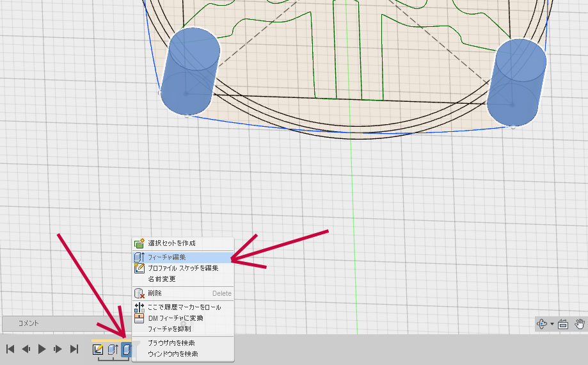Play the timeline history
Screen dimensions: 588x365
click(42, 349)
